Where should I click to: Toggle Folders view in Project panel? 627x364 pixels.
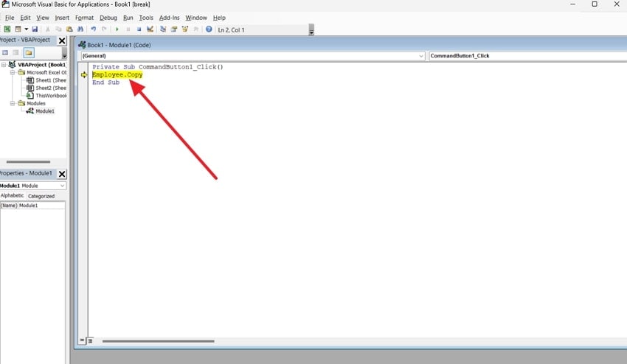click(28, 53)
